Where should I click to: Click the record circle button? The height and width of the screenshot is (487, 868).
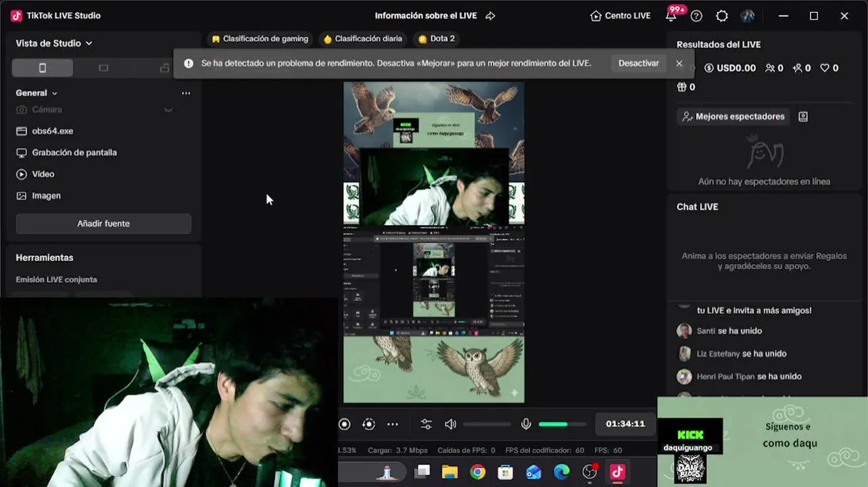344,424
